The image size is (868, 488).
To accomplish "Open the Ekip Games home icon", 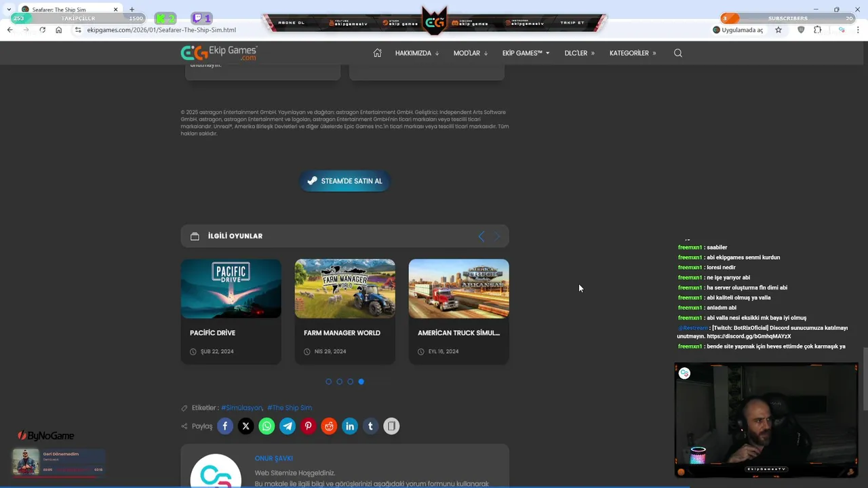I will tap(378, 53).
